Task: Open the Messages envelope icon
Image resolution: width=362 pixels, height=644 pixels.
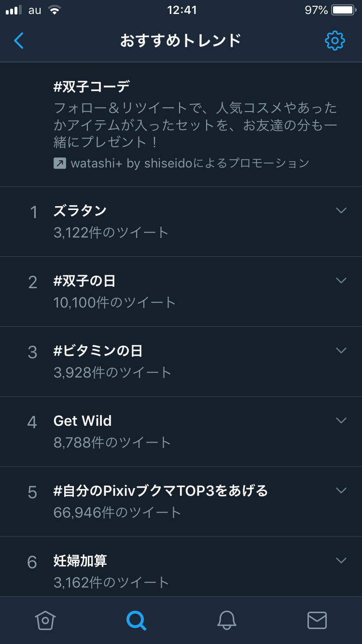Action: click(x=317, y=620)
